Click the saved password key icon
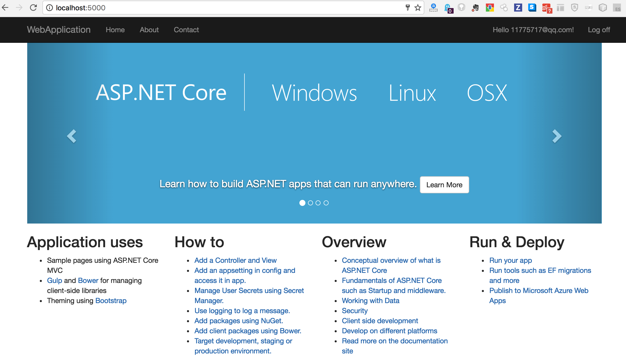The width and height of the screenshot is (626, 364). click(x=408, y=8)
